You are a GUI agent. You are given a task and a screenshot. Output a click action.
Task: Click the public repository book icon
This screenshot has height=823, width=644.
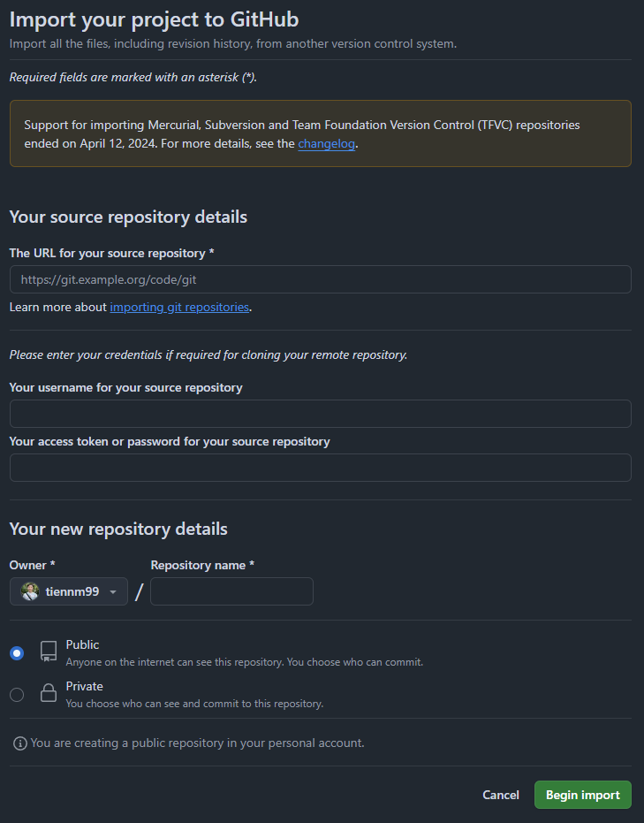tap(49, 653)
